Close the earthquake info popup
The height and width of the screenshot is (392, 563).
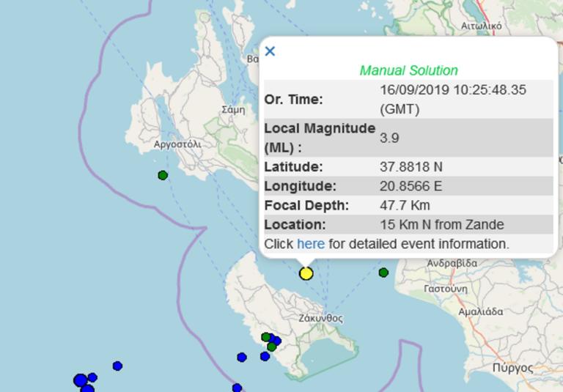(x=270, y=51)
